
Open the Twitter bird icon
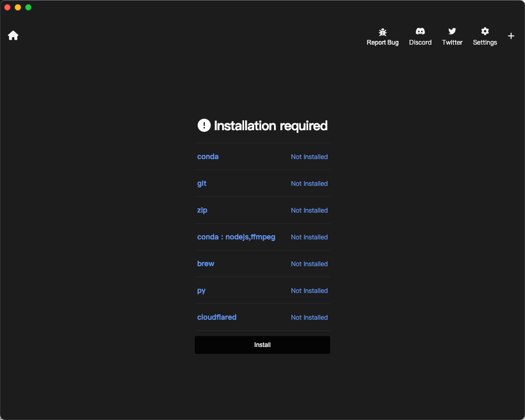452,31
